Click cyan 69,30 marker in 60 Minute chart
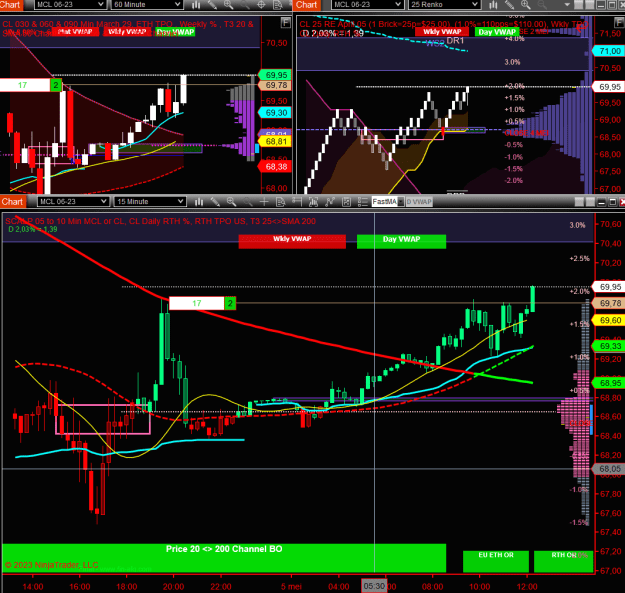Viewport: 625px width, 593px height. coord(276,113)
